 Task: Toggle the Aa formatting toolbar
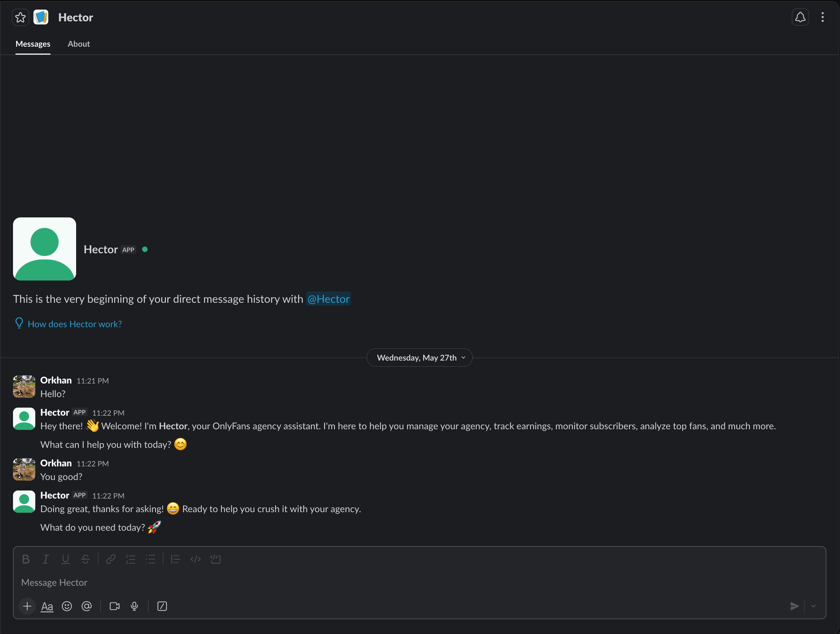(x=47, y=606)
